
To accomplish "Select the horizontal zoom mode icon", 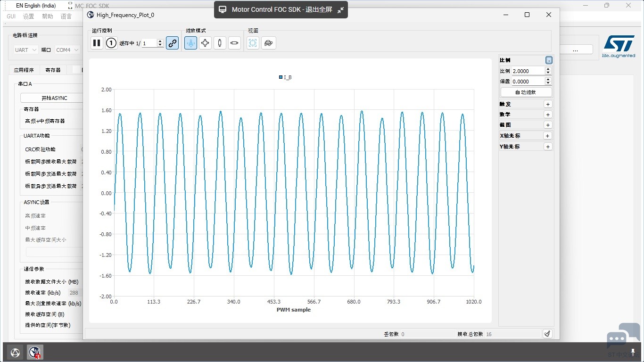I will tap(234, 43).
